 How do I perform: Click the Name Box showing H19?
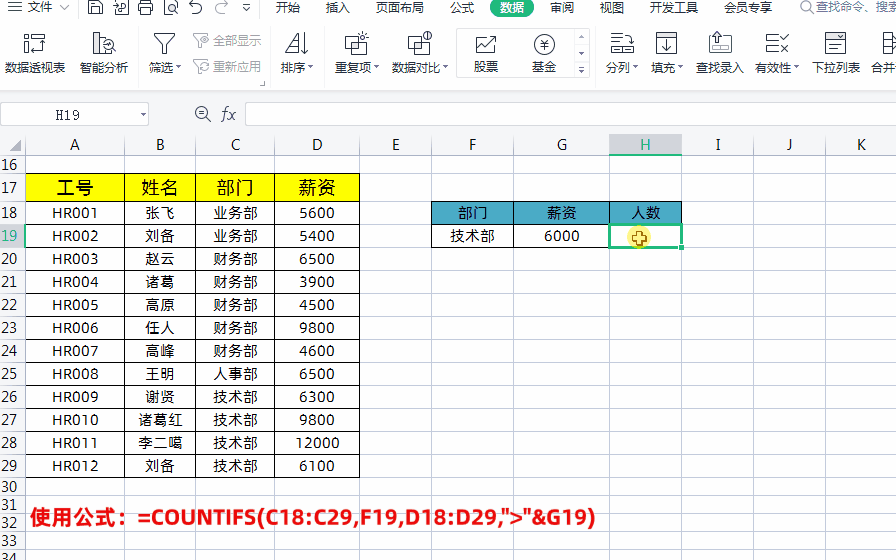point(67,115)
